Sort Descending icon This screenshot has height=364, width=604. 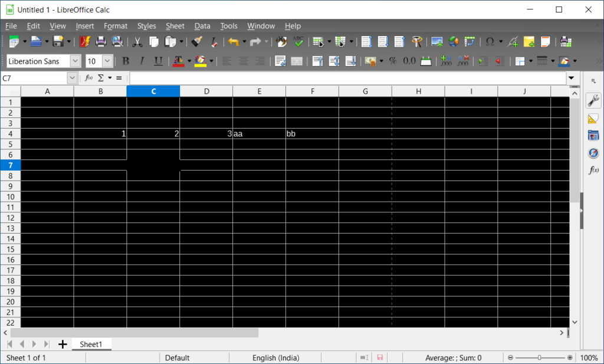point(400,42)
